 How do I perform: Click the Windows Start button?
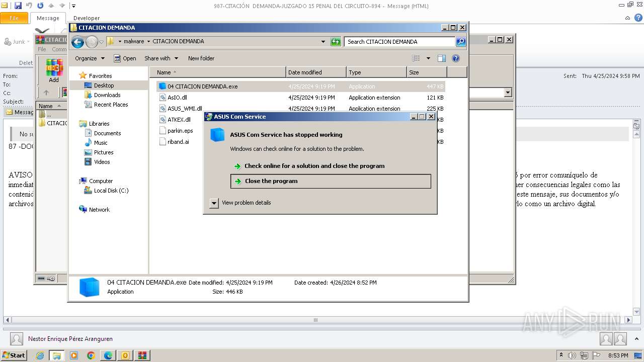click(x=14, y=355)
